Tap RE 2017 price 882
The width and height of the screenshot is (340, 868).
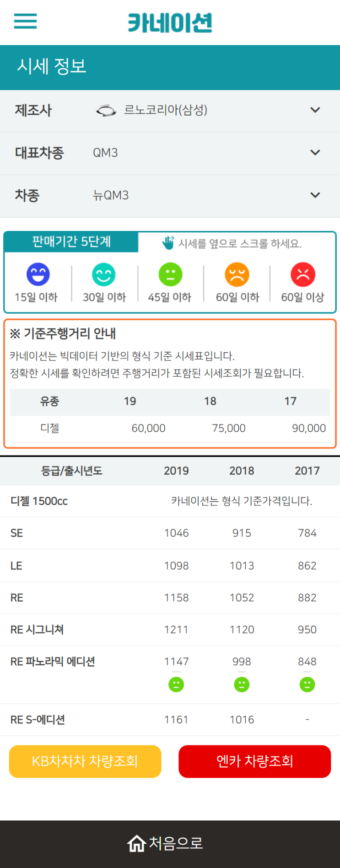click(x=307, y=598)
